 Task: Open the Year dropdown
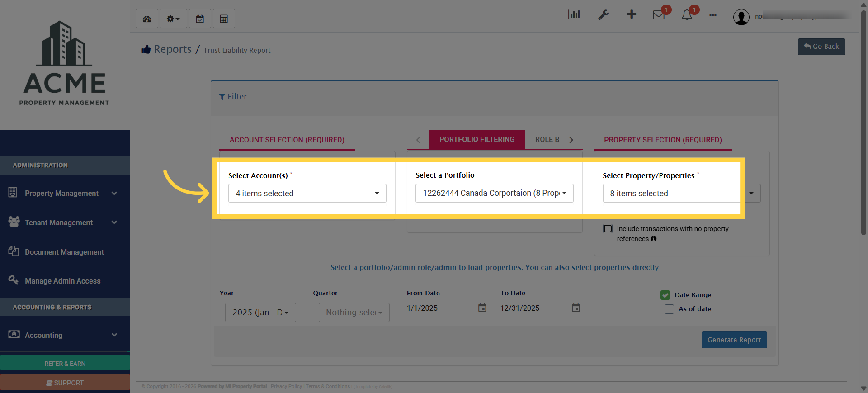[260, 313]
